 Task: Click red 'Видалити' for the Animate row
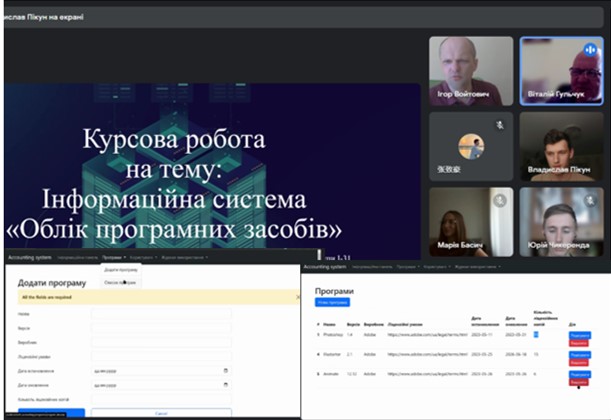pyautogui.click(x=579, y=382)
